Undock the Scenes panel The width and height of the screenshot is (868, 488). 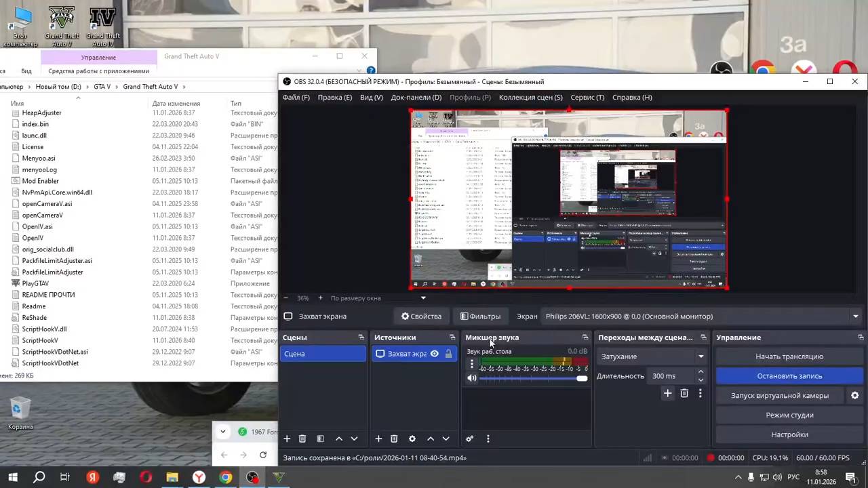pos(361,338)
